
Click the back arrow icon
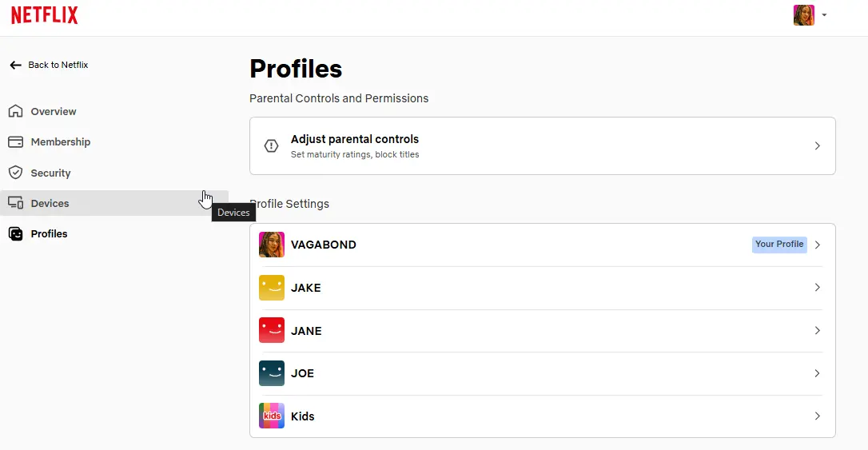(15, 66)
